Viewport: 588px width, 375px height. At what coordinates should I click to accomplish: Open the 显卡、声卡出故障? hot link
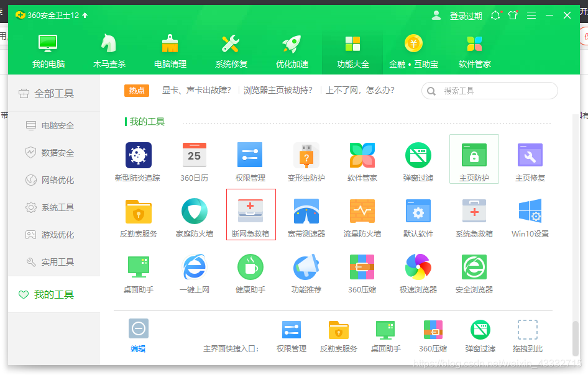196,90
